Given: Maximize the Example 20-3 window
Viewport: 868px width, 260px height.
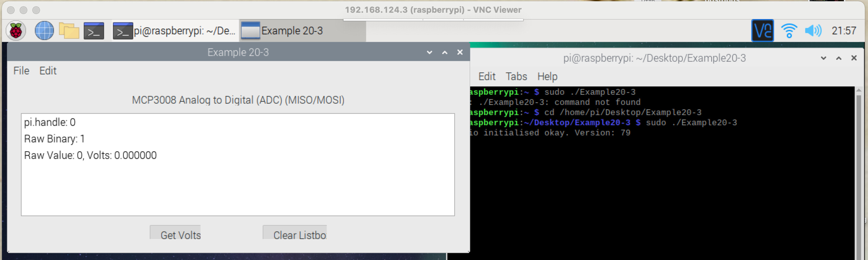Looking at the screenshot, I should click(x=445, y=52).
